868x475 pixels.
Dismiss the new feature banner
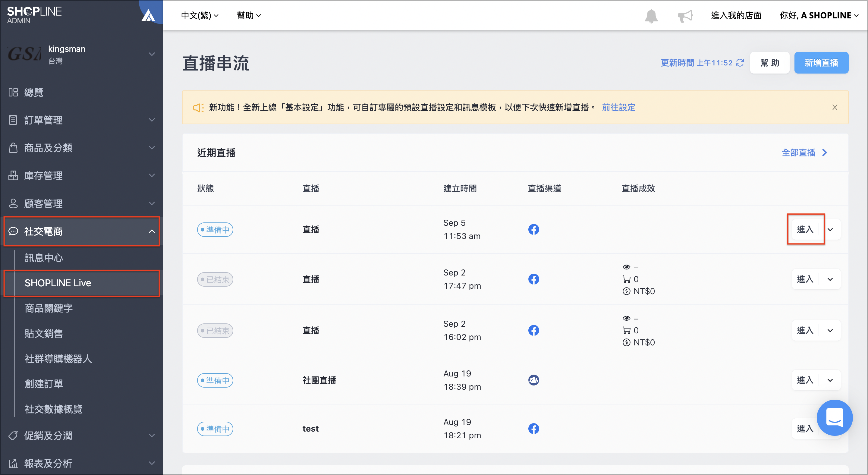pos(835,108)
